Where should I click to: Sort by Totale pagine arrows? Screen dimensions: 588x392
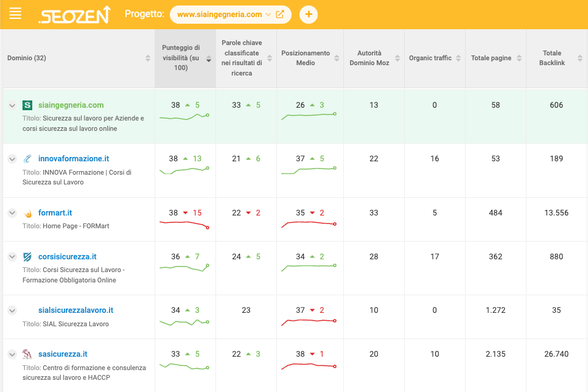pyautogui.click(x=519, y=58)
